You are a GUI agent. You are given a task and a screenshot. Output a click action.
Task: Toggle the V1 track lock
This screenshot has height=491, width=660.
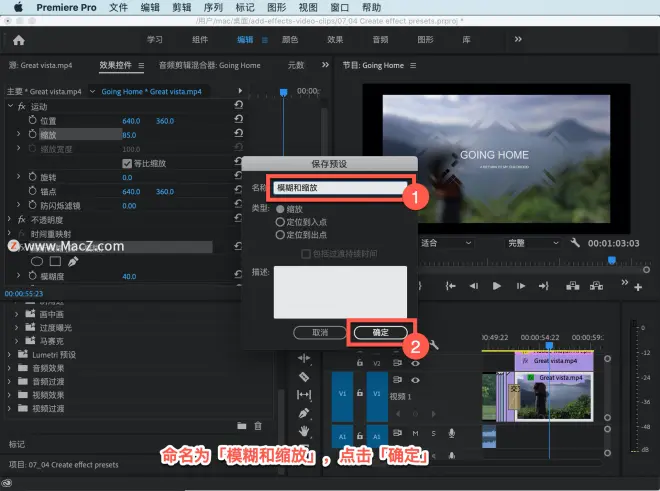coord(360,392)
